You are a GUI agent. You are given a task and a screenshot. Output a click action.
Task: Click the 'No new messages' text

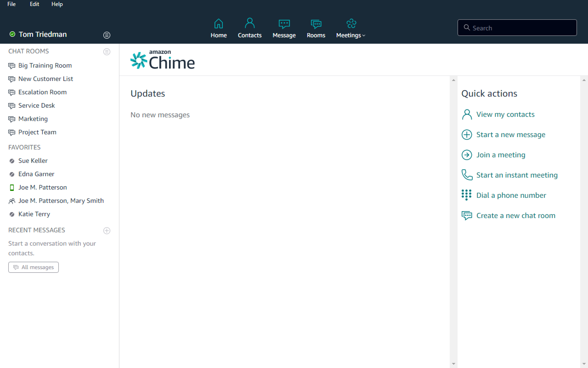coord(160,115)
